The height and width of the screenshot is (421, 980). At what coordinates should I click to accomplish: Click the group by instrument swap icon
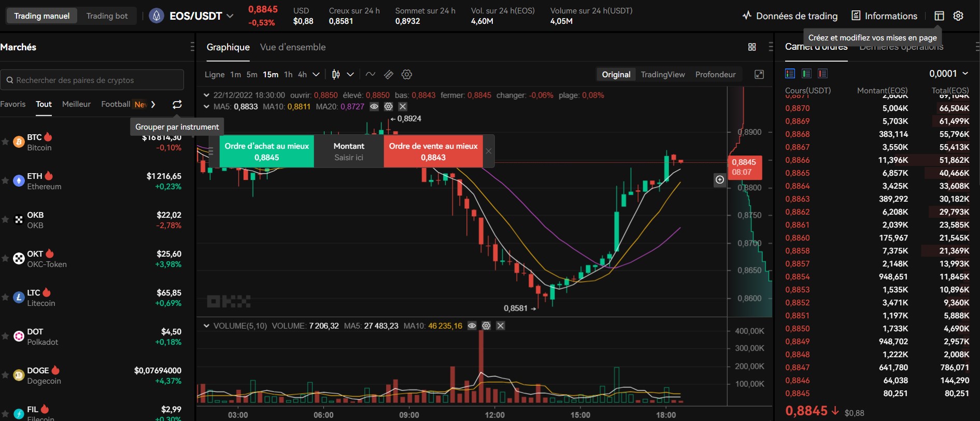coord(177,104)
